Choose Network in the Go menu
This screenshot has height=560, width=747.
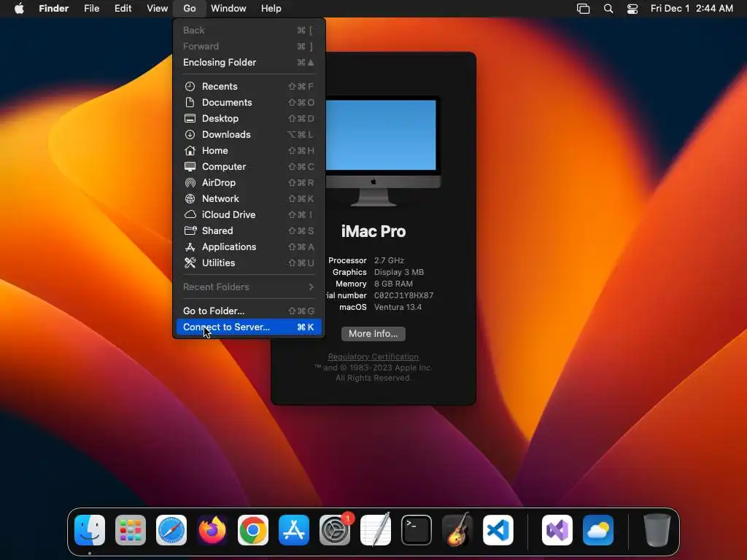coord(249,198)
